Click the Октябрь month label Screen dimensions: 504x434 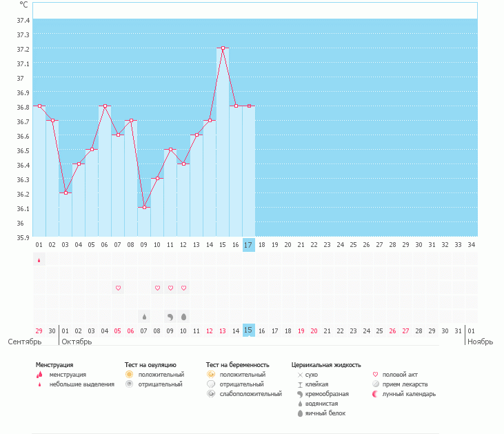click(76, 342)
